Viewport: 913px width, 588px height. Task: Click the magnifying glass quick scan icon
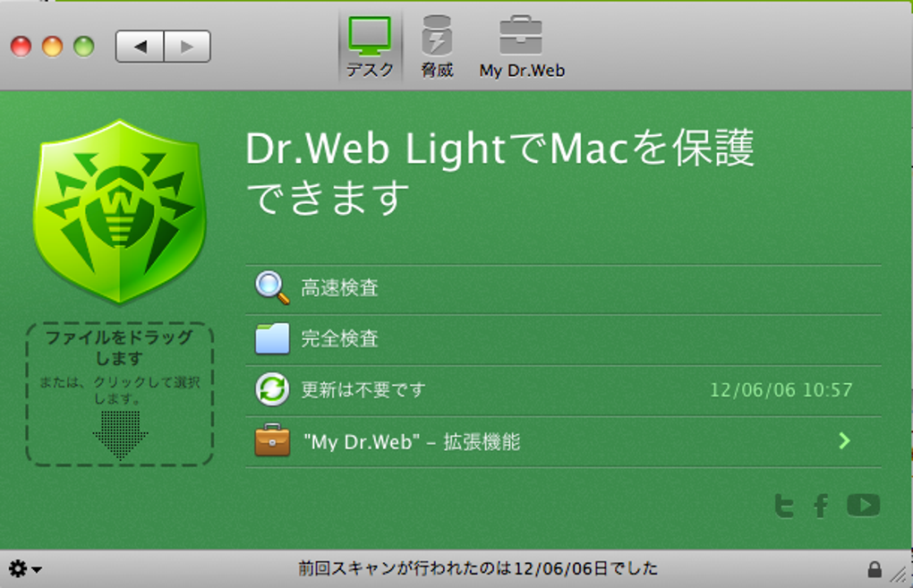272,287
